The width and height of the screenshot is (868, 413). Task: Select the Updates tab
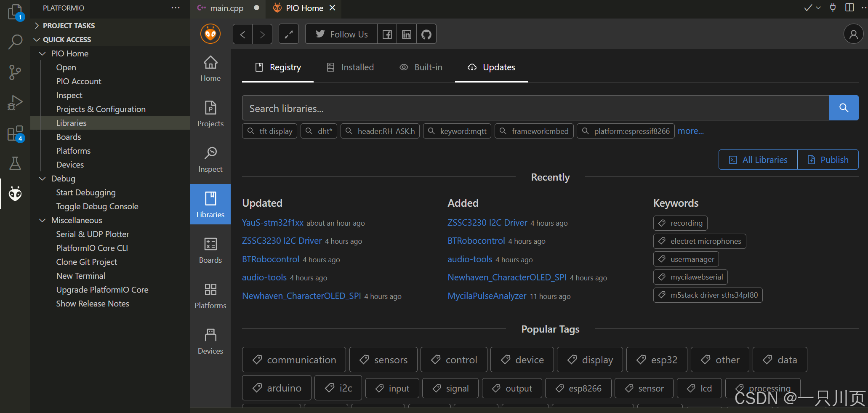tap(491, 67)
